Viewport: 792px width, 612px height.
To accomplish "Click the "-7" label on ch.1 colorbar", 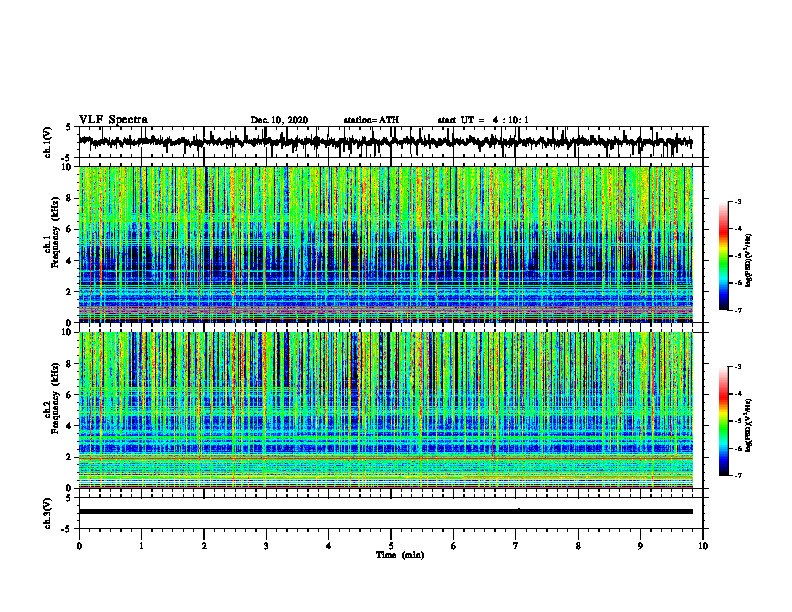I will (738, 310).
